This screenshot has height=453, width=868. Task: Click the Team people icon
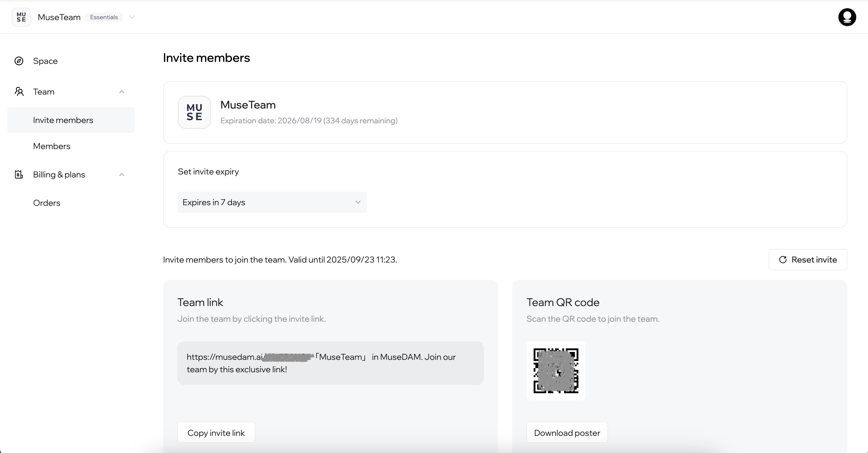click(19, 91)
